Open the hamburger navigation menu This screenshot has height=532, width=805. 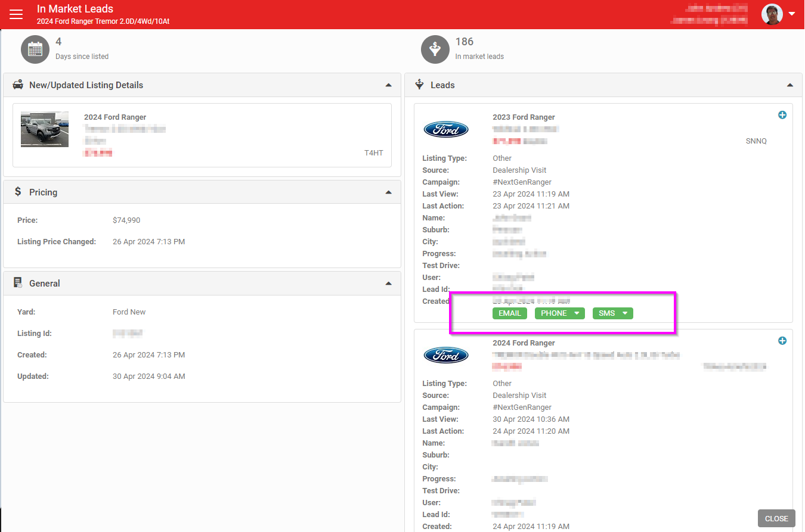click(16, 14)
